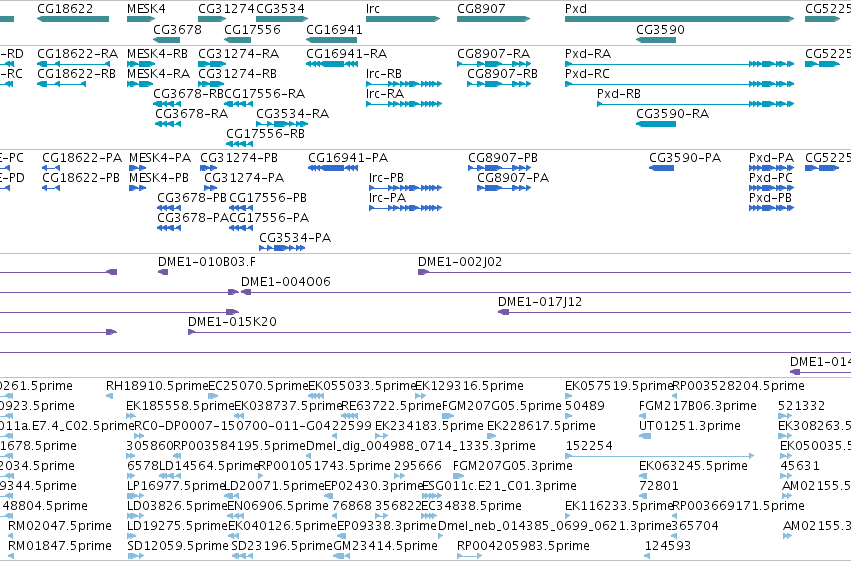Select the EK057519.5prime EST label
Screen dimensions: 851x561
619,386
